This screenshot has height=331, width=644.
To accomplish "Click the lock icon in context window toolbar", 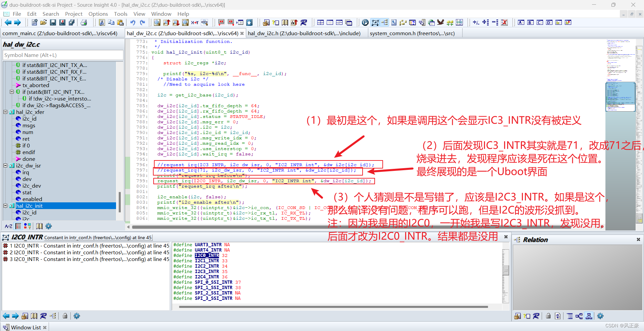I will pos(65,316).
